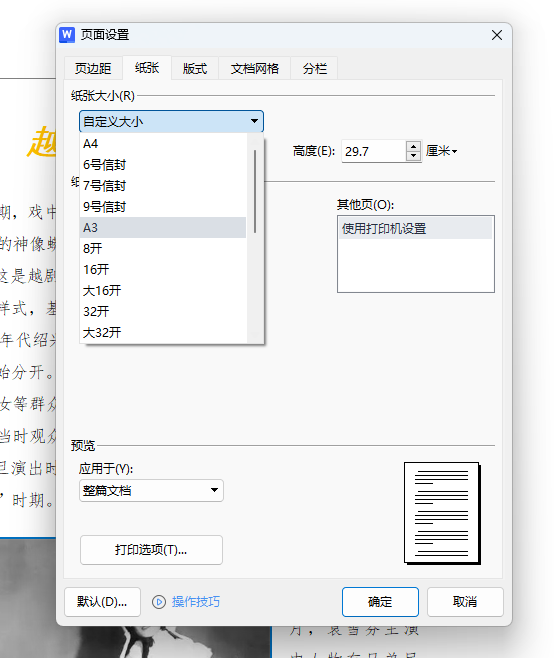Choose A4 in the paper size list

pos(163,144)
